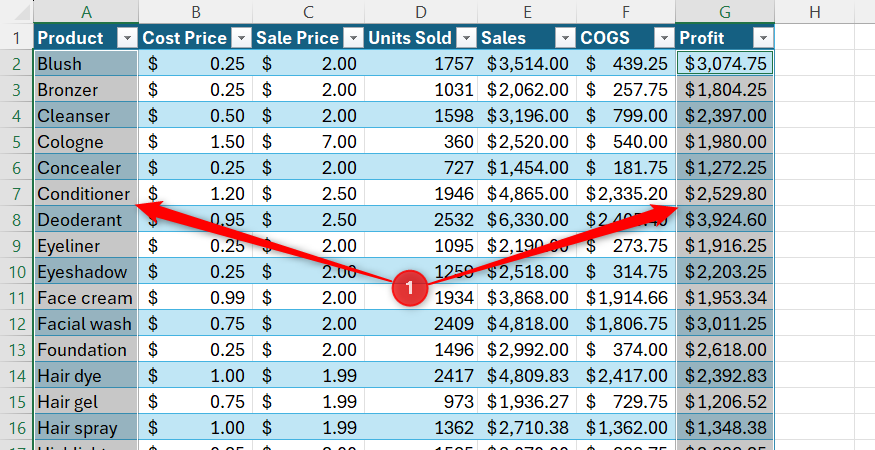
Task: Select column C header
Action: [x=308, y=12]
